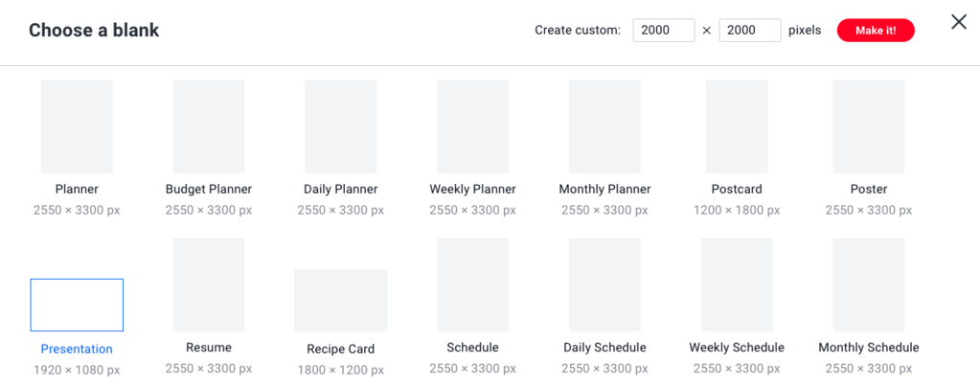Select the Planner blank thumbnail
The image size is (980, 385).
77,126
